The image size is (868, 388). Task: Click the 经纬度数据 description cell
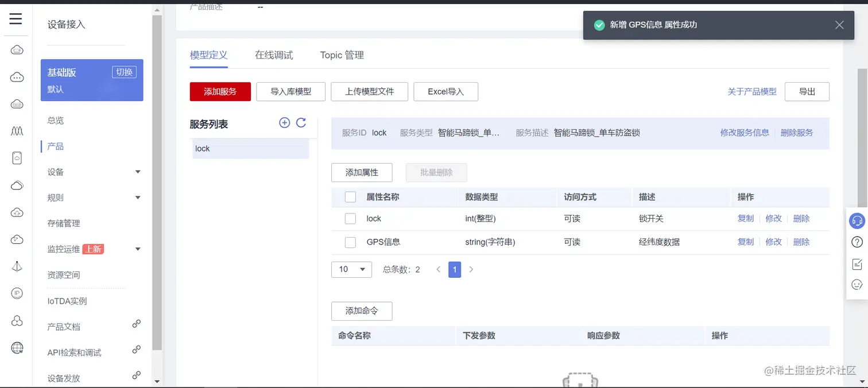coord(659,242)
